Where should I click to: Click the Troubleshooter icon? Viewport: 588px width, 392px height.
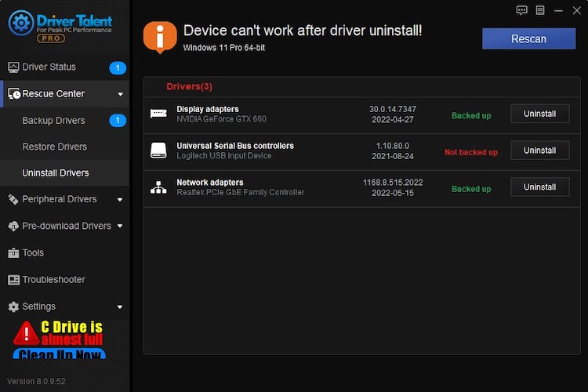click(x=13, y=280)
